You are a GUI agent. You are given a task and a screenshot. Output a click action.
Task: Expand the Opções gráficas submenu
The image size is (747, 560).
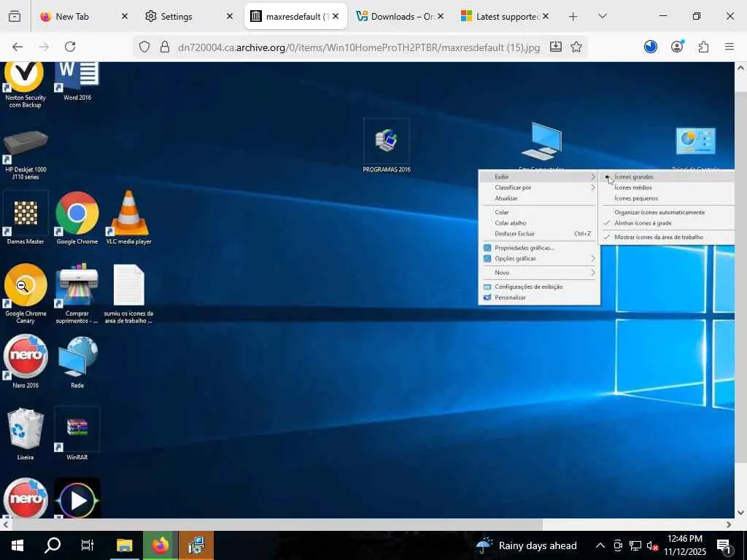(539, 259)
